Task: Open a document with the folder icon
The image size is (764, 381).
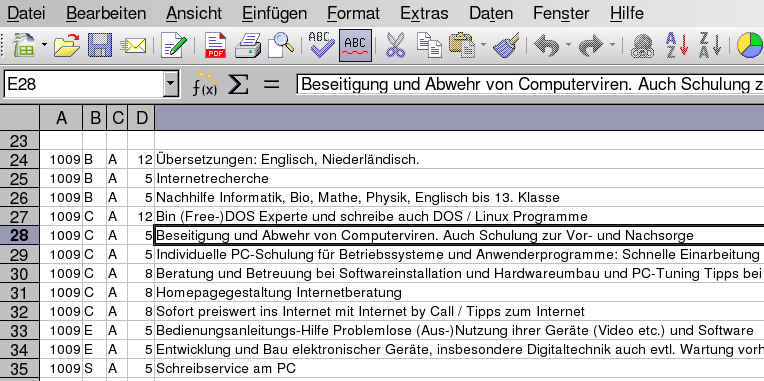Action: (67, 46)
